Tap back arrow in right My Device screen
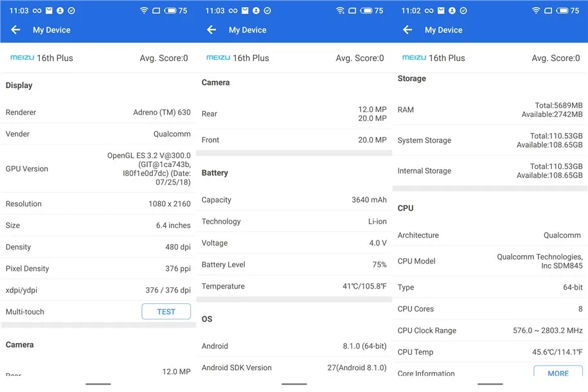The width and height of the screenshot is (588, 392). (x=407, y=30)
